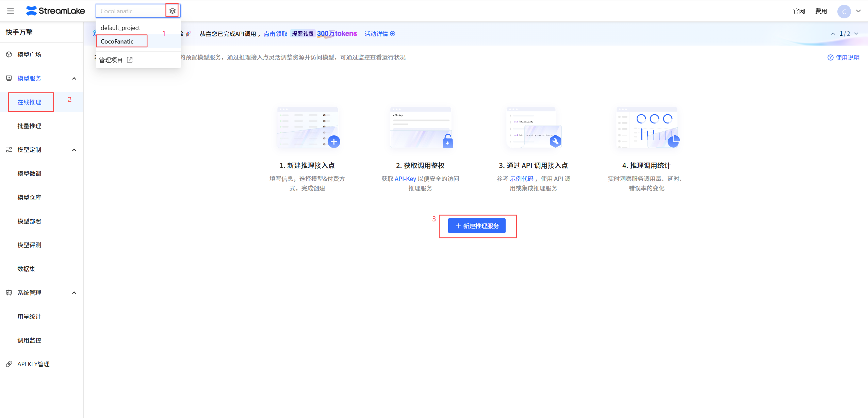The height and width of the screenshot is (418, 868).
Task: Click the hamburger menu icon
Action: tap(11, 11)
